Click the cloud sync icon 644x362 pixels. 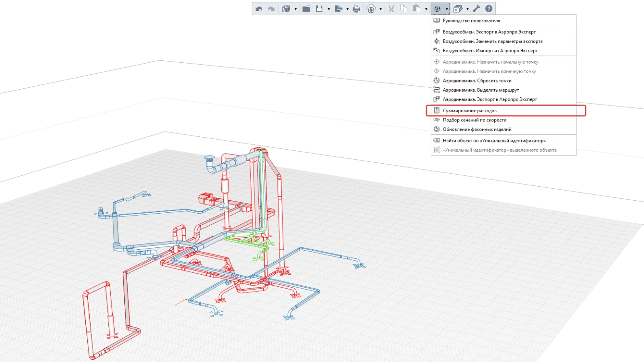[371, 8]
